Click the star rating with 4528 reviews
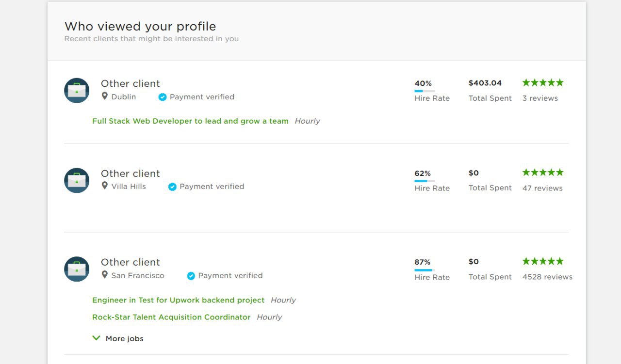 pos(543,262)
